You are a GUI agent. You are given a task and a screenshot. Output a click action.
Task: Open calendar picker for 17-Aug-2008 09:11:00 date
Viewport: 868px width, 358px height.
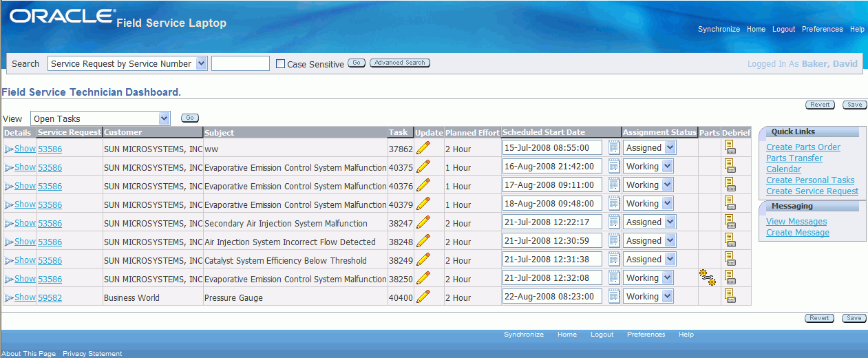[614, 185]
